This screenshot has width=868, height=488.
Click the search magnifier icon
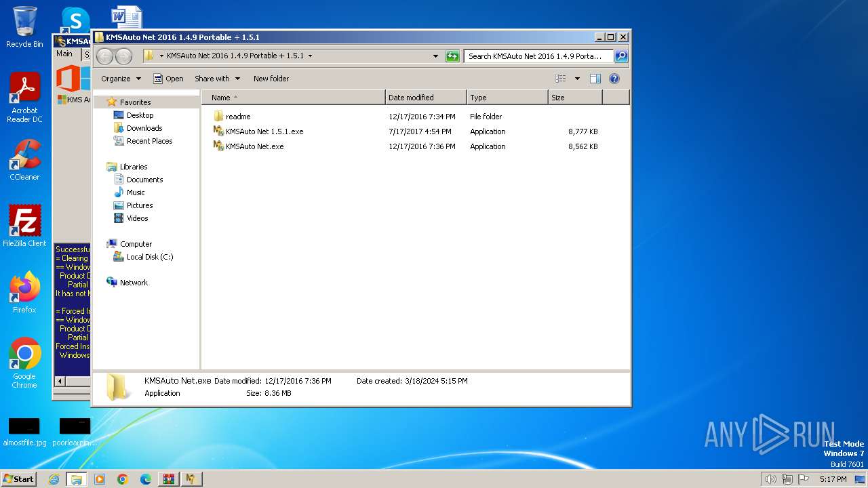point(621,56)
